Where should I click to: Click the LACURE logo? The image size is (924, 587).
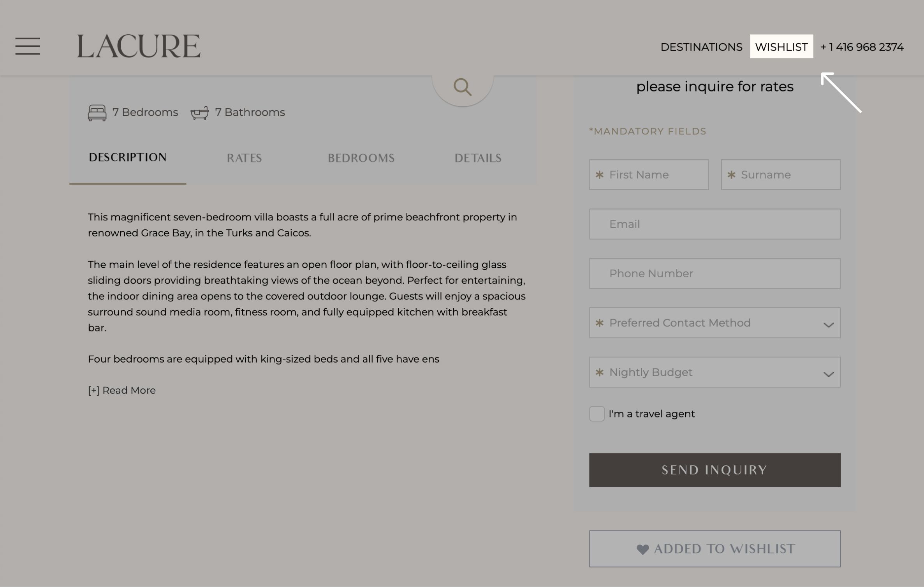coord(139,46)
